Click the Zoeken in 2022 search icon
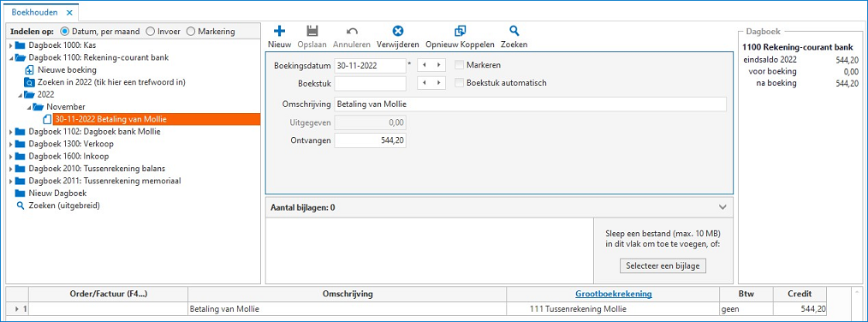The image size is (868, 322). [29, 82]
